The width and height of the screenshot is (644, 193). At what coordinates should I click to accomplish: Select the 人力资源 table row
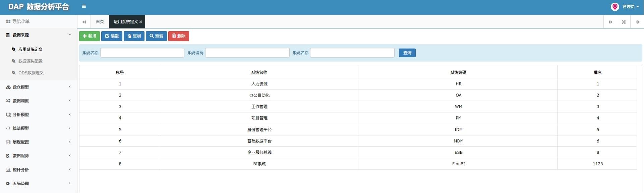[x=358, y=84]
